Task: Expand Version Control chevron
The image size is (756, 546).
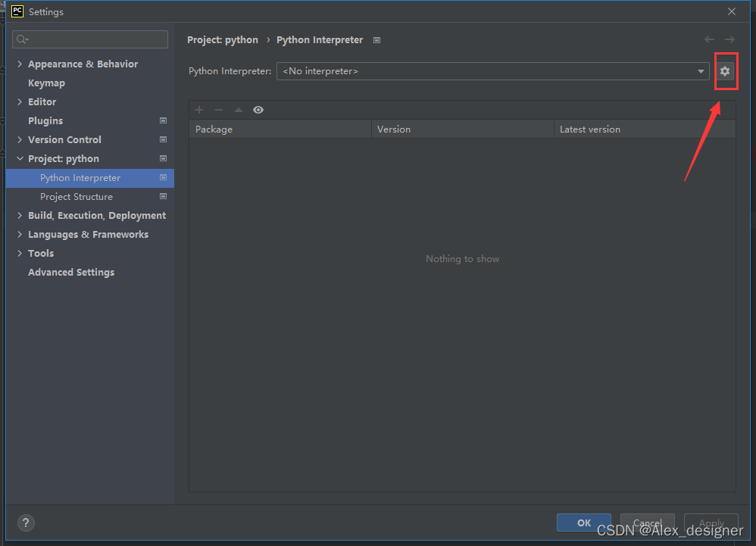Action: click(20, 140)
